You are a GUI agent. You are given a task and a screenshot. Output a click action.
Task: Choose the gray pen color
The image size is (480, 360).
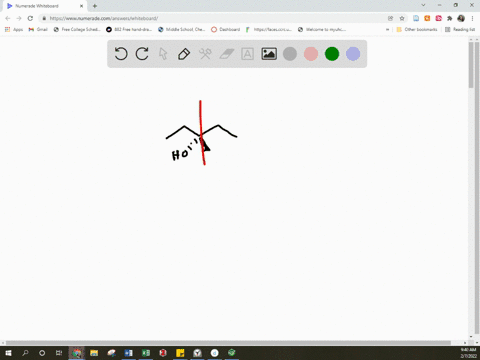point(290,54)
